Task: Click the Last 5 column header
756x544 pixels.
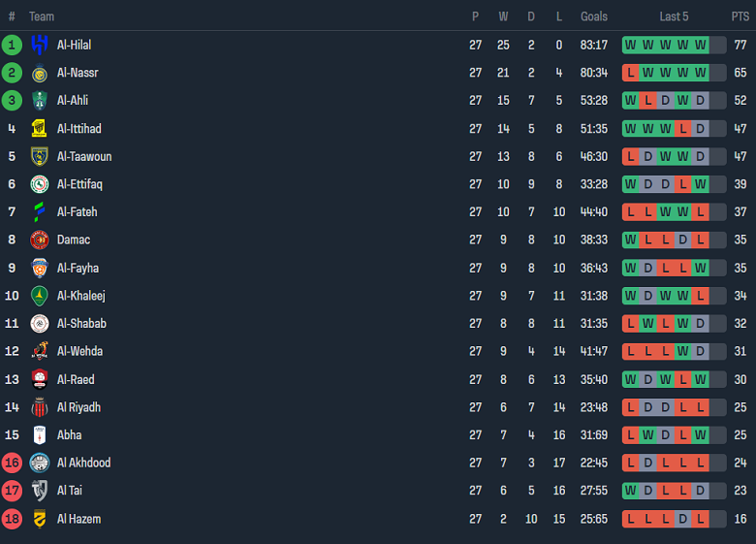Action: coord(674,16)
